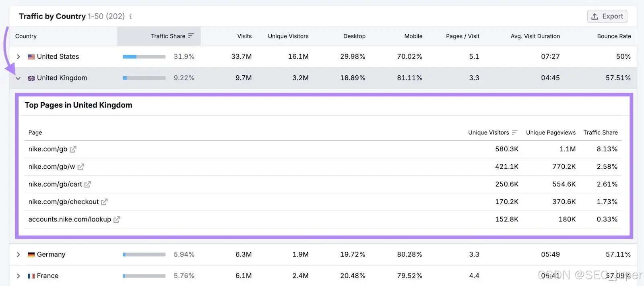644x286 pixels.
Task: Open the accounts.nike.com/lookup page link
Action: click(70, 220)
